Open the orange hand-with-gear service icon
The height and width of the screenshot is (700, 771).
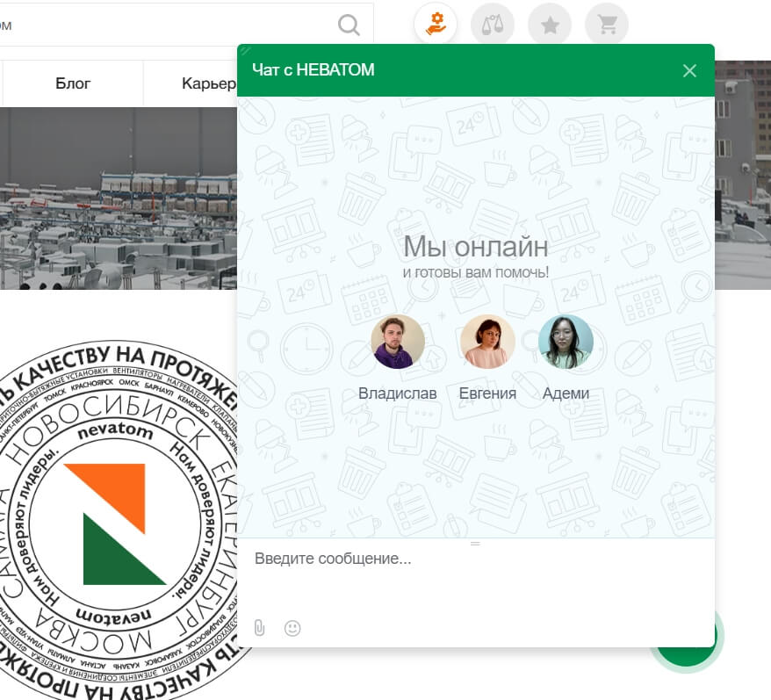(x=436, y=25)
